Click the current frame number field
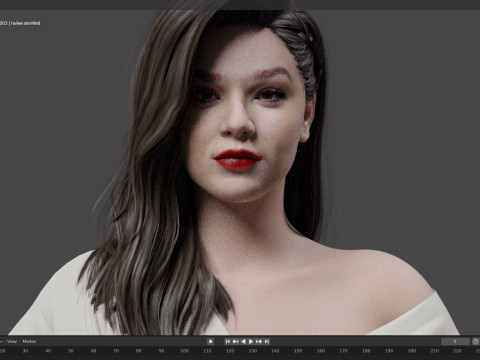 pos(455,341)
